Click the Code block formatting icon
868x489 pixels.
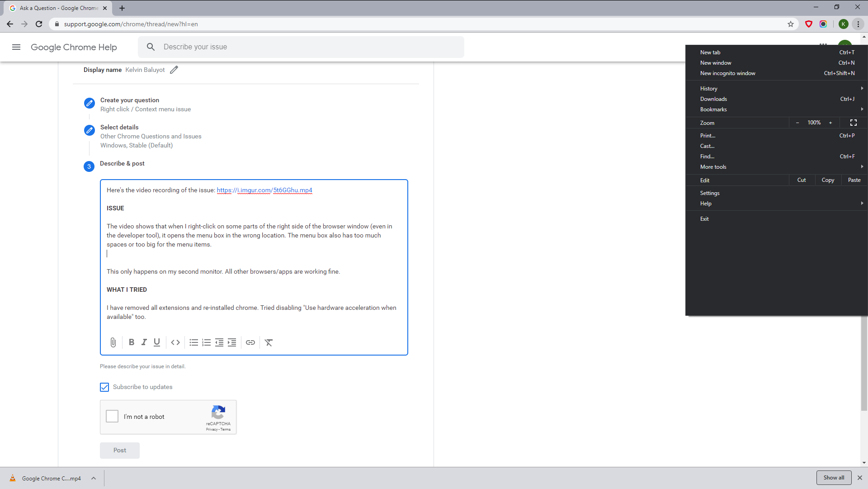pos(175,342)
